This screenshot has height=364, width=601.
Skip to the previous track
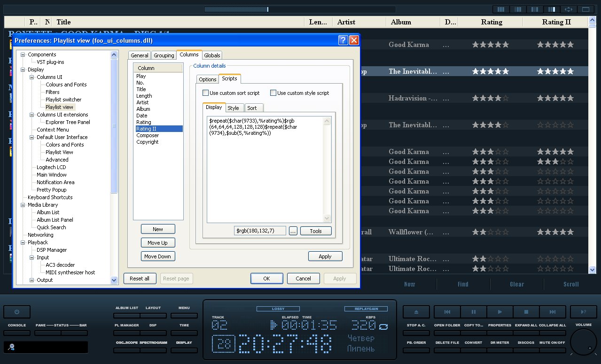447,312
